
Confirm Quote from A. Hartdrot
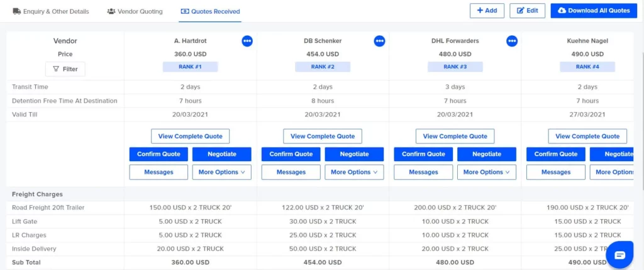(x=158, y=154)
